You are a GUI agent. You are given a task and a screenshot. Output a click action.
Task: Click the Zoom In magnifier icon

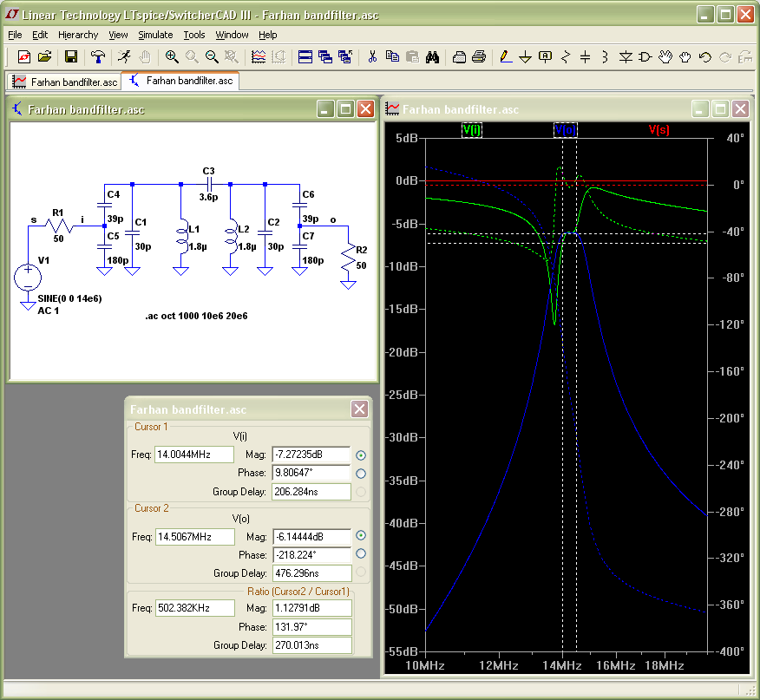(x=172, y=57)
